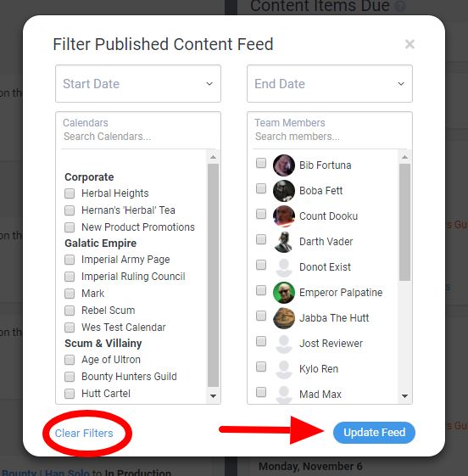Close the filter dialog with X icon
Viewport: 468px width, 476px height.
click(x=409, y=44)
